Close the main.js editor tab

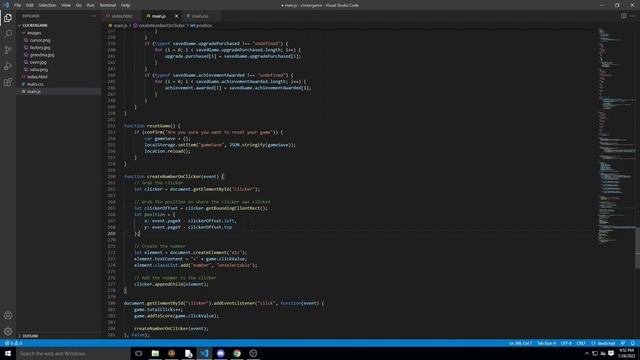coord(176,16)
